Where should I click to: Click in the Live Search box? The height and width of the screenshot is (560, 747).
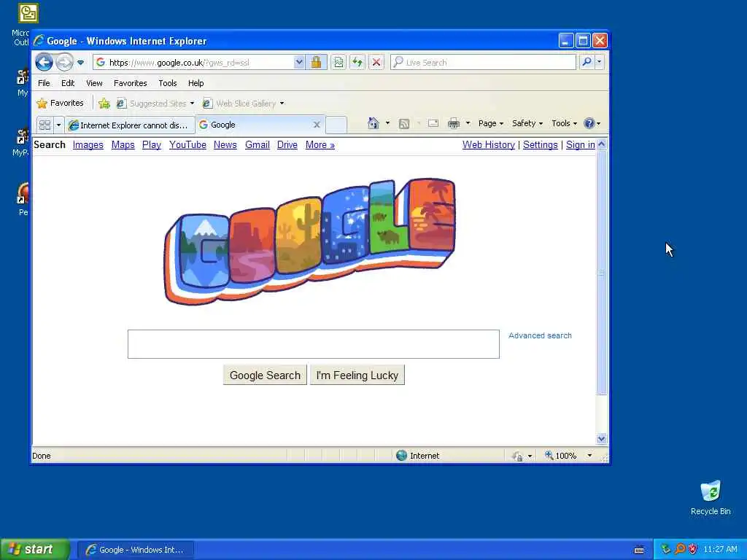[484, 63]
